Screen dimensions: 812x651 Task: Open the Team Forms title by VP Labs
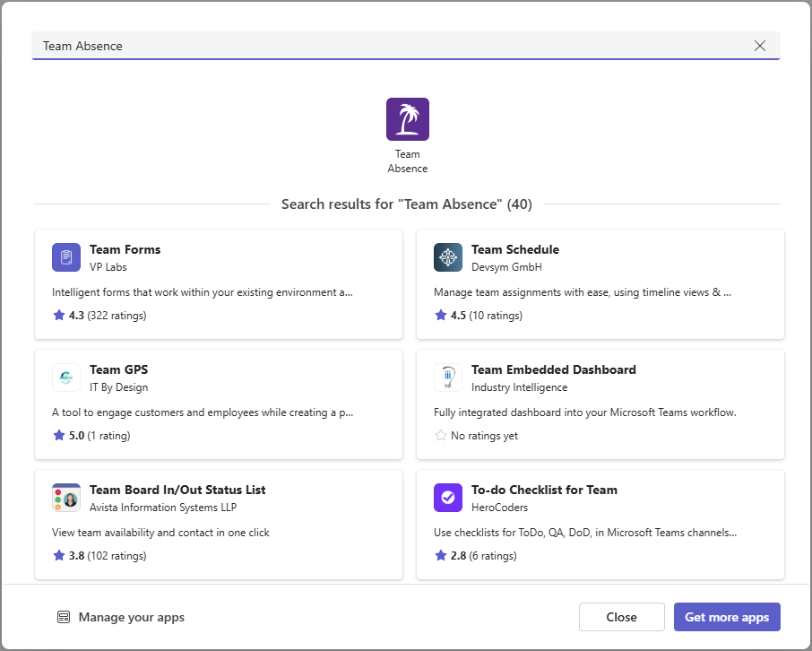pos(125,249)
